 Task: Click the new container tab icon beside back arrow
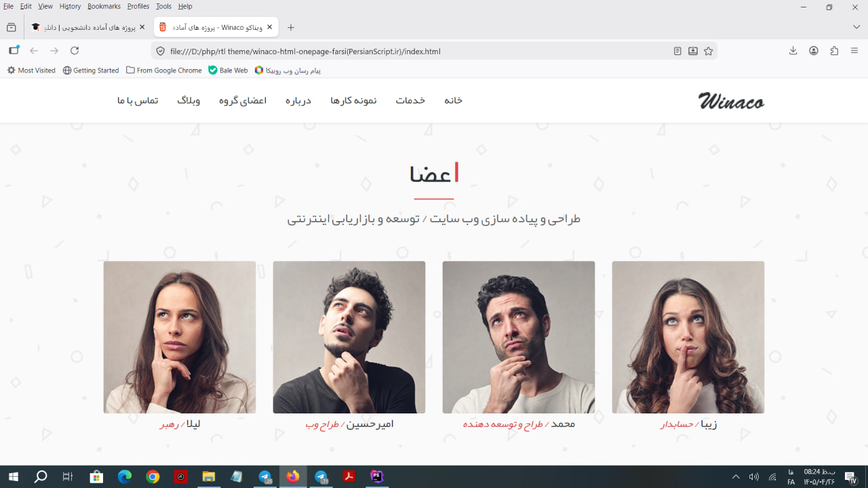(x=14, y=50)
